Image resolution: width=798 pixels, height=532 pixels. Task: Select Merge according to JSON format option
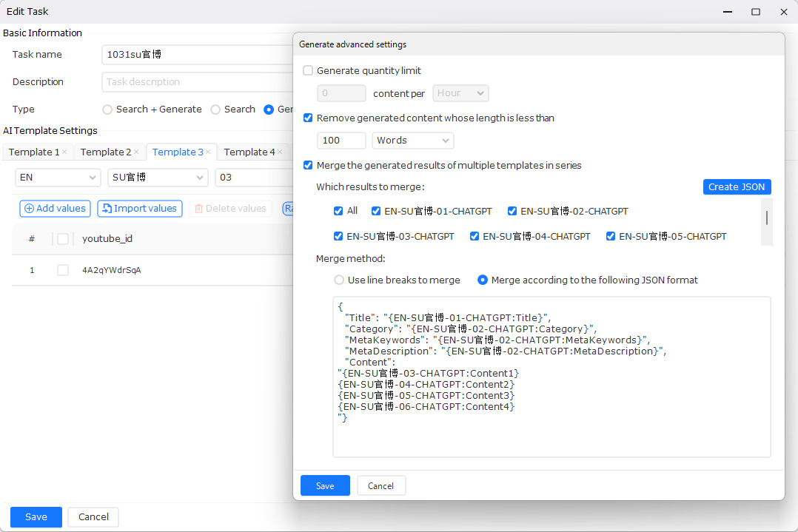pos(483,280)
